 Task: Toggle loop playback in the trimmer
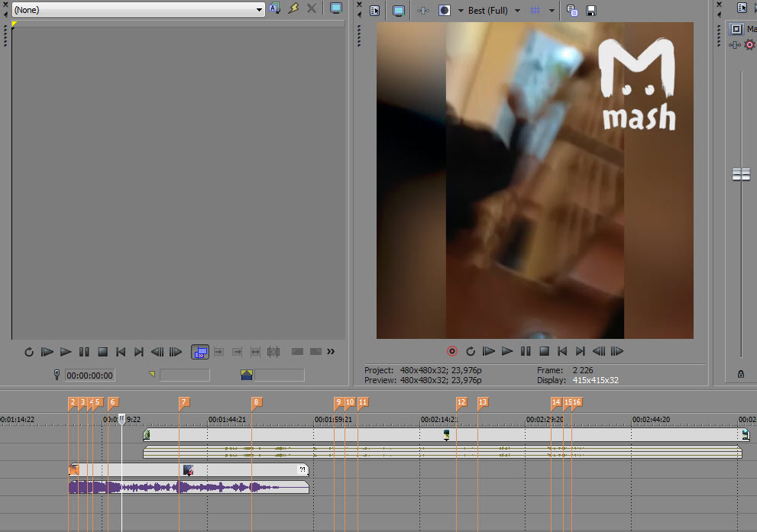29,352
